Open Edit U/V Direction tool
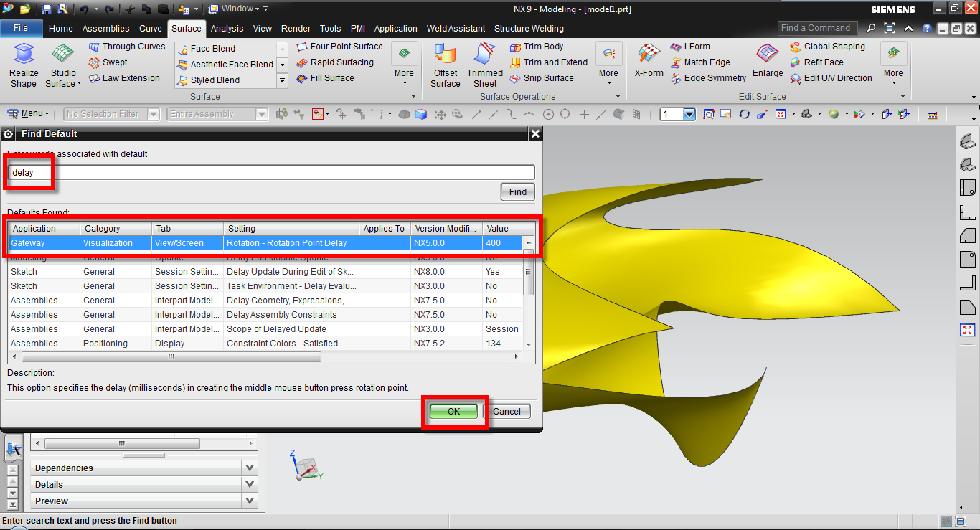 click(x=831, y=78)
